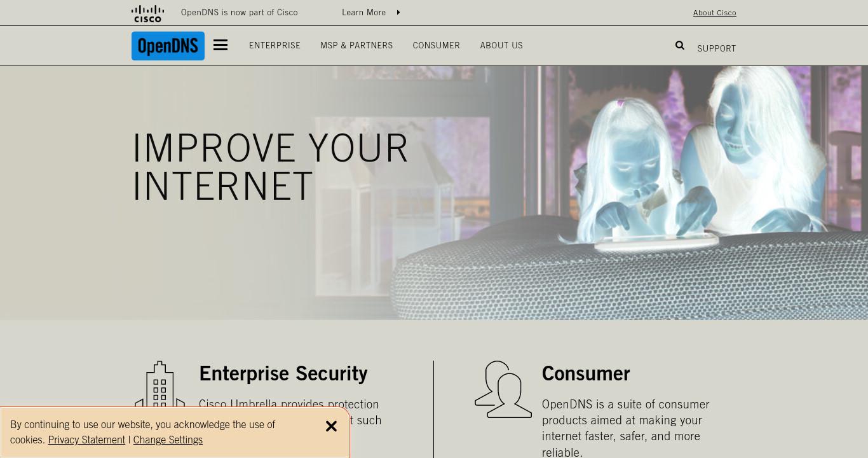Follow the About Cisco link
The height and width of the screenshot is (458, 868).
[714, 13]
